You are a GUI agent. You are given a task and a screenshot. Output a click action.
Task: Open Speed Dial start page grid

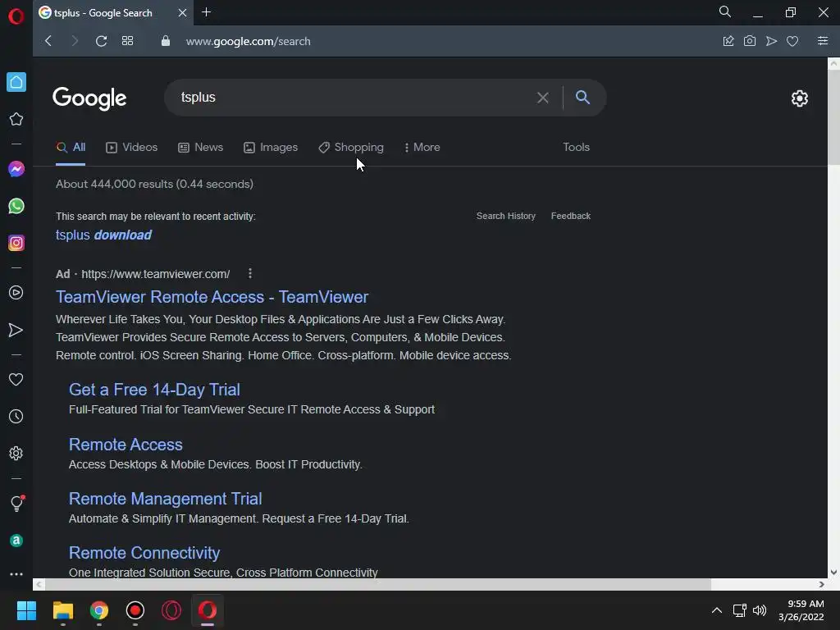[x=127, y=41]
